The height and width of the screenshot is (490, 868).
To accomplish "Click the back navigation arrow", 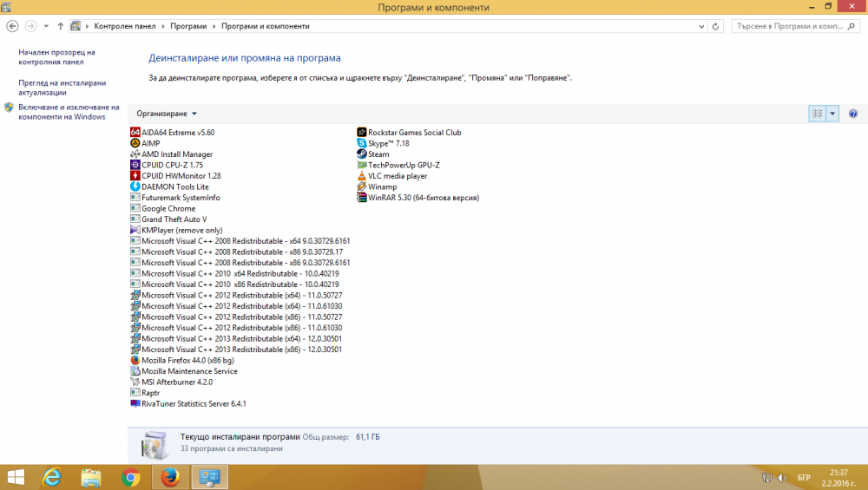I will click(x=12, y=26).
